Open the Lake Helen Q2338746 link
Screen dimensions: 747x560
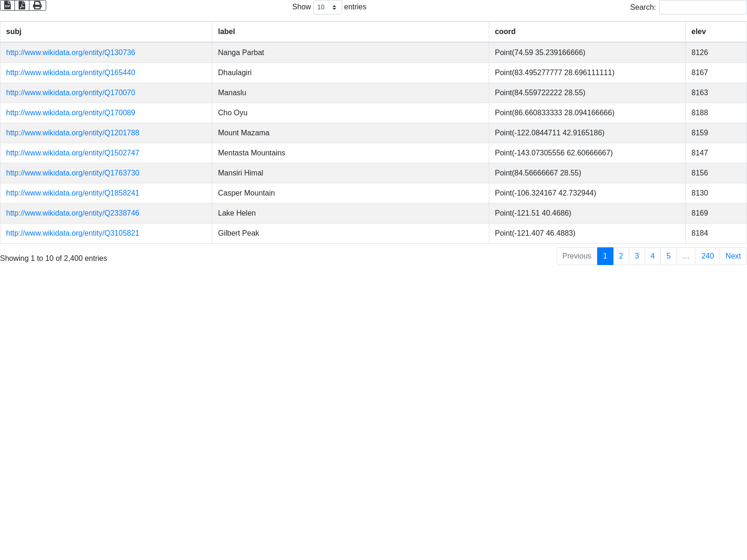(x=72, y=213)
